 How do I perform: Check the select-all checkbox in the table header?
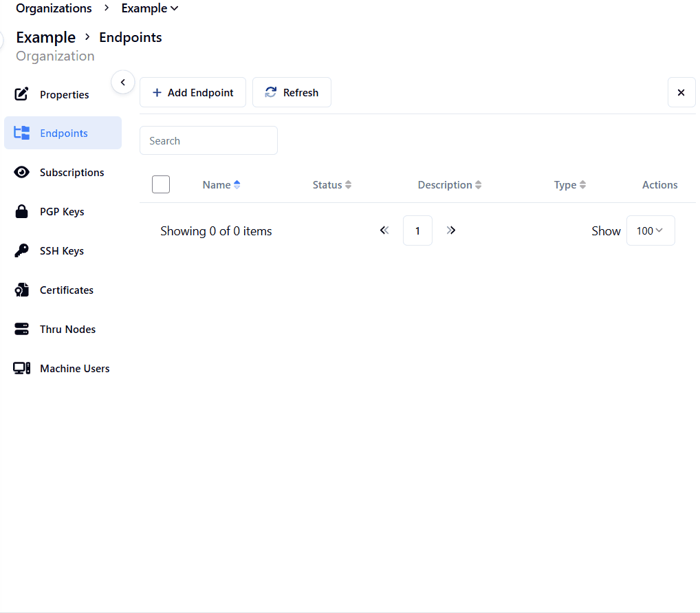point(160,184)
